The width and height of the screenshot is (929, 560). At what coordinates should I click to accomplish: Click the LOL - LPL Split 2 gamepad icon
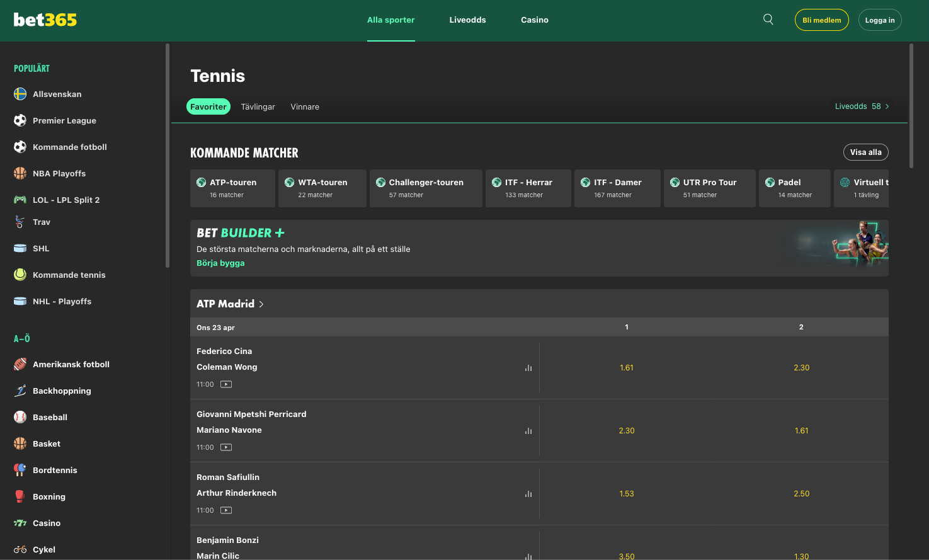coord(20,200)
